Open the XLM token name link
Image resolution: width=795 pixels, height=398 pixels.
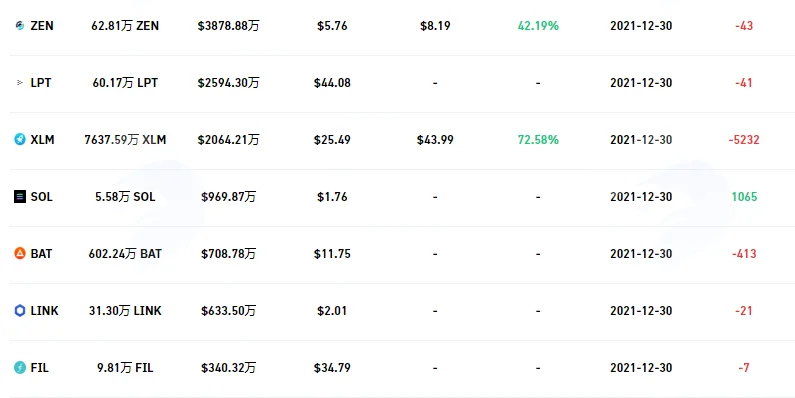click(42, 140)
